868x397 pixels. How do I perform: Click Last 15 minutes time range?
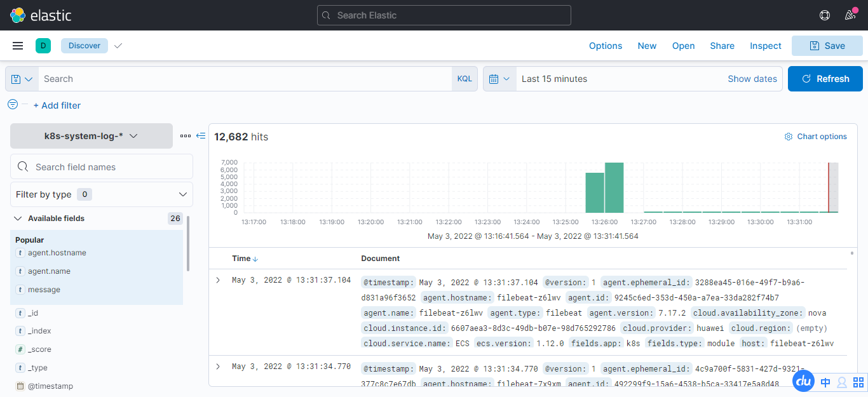pyautogui.click(x=554, y=79)
